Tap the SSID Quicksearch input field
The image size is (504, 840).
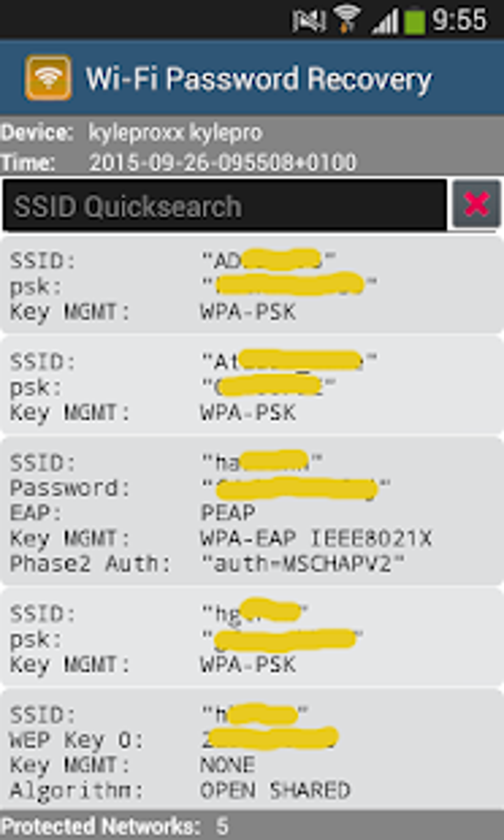tap(225, 206)
